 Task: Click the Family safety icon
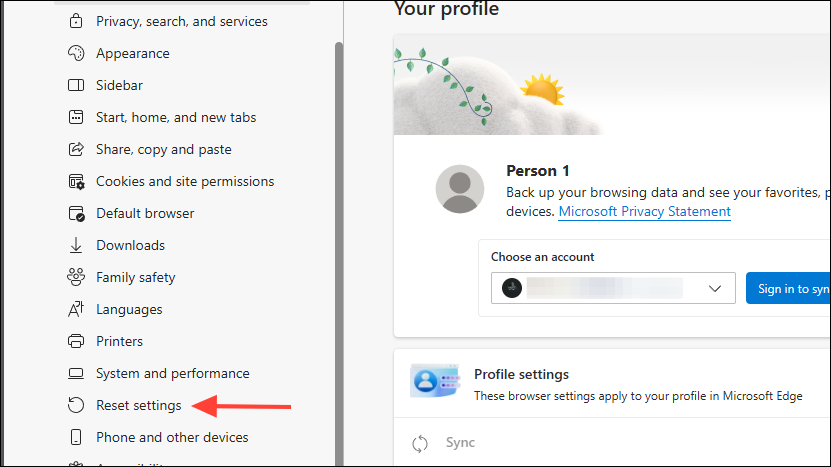[76, 277]
